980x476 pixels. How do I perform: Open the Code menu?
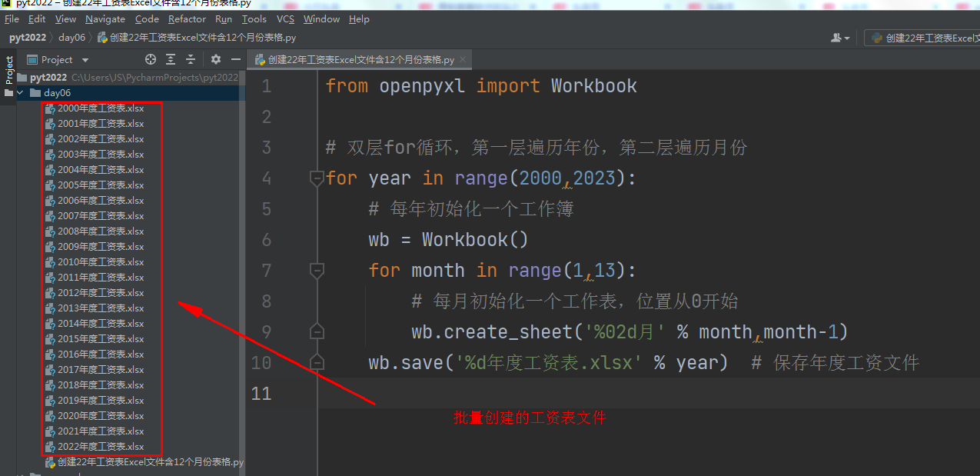(x=147, y=18)
